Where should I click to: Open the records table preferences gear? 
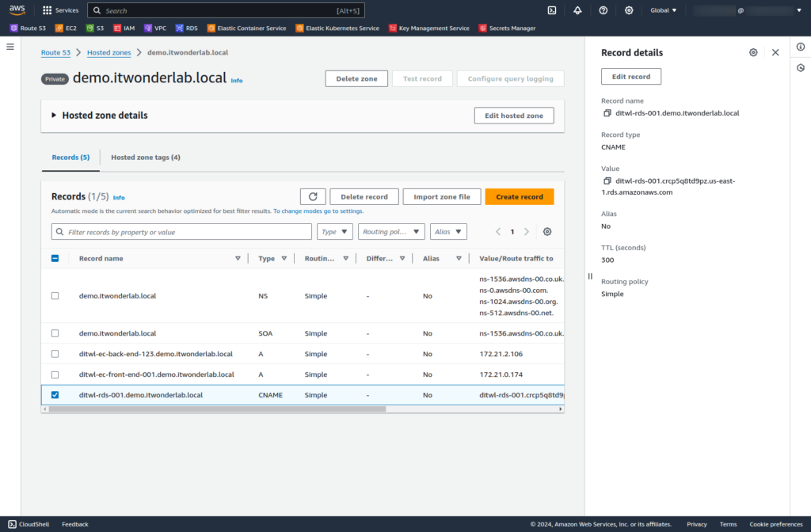point(547,232)
